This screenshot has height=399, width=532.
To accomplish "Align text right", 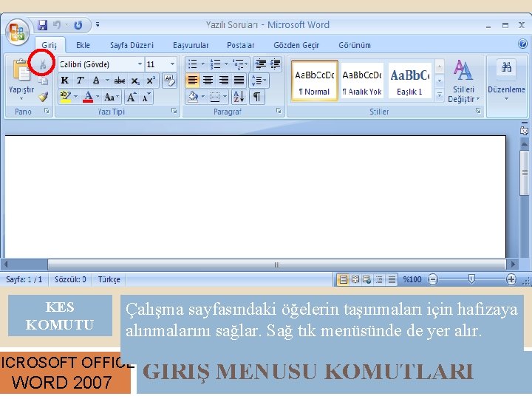I will [x=223, y=81].
